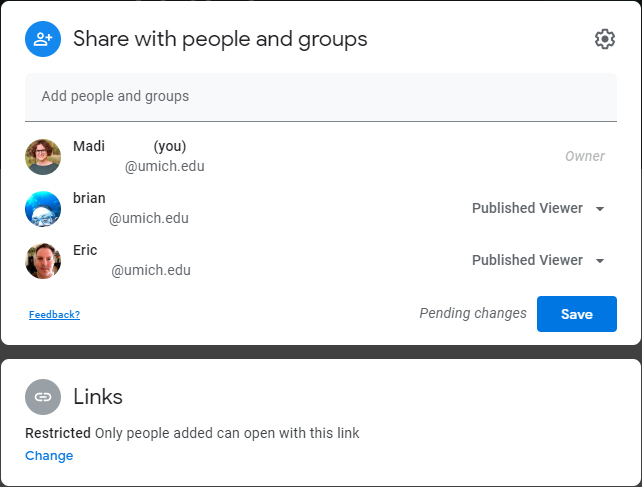The height and width of the screenshot is (487, 642).
Task: Open brian's Published Viewer role dropdown
Action: (538, 208)
